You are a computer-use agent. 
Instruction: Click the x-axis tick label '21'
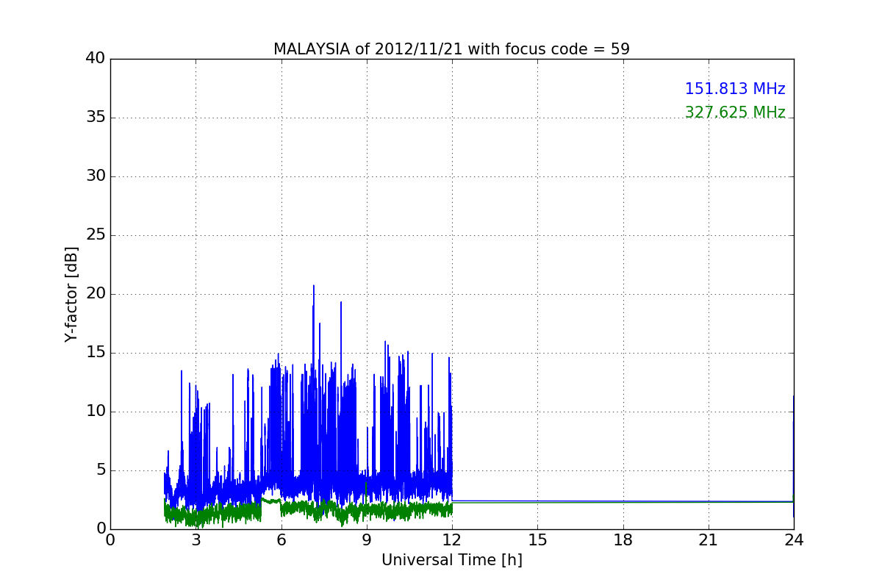[x=709, y=540]
